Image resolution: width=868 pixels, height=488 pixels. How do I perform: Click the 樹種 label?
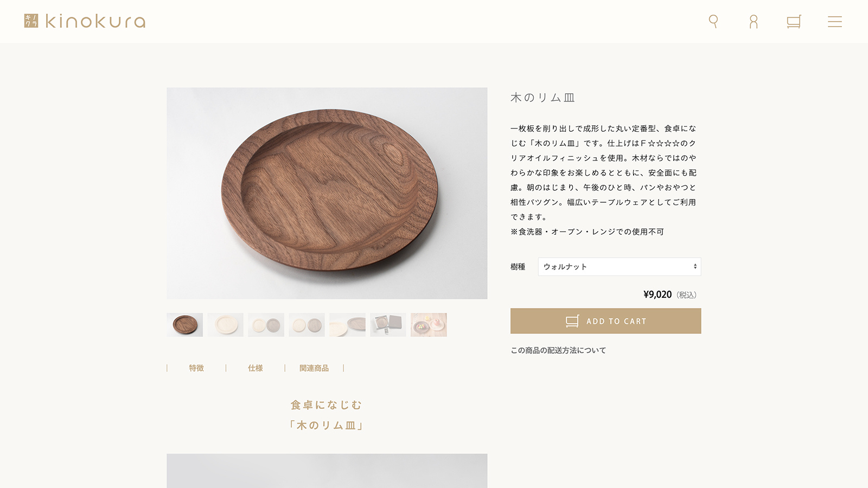518,267
